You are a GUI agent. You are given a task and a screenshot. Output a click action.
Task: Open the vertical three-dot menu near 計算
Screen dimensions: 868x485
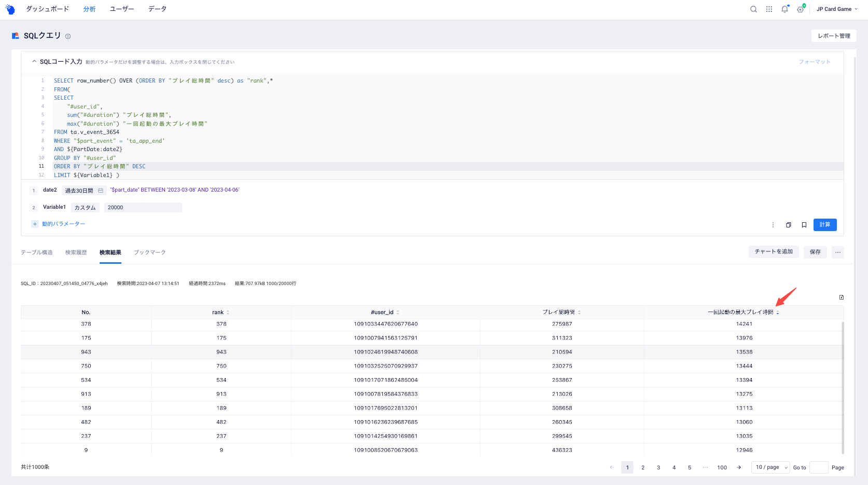point(773,225)
